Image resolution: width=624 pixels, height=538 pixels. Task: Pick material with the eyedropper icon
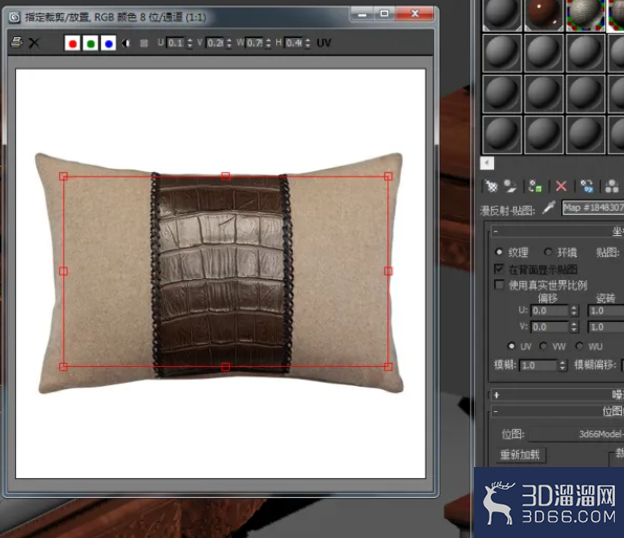[x=549, y=208]
